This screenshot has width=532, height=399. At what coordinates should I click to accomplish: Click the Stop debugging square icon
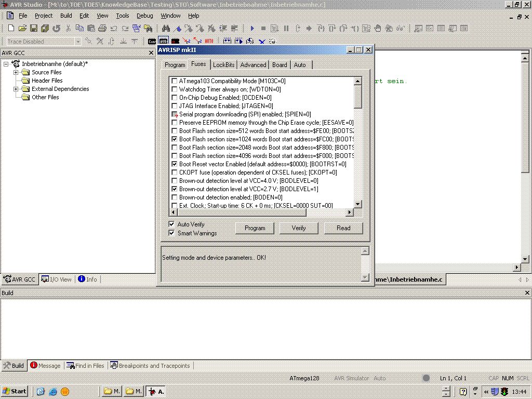point(263,29)
